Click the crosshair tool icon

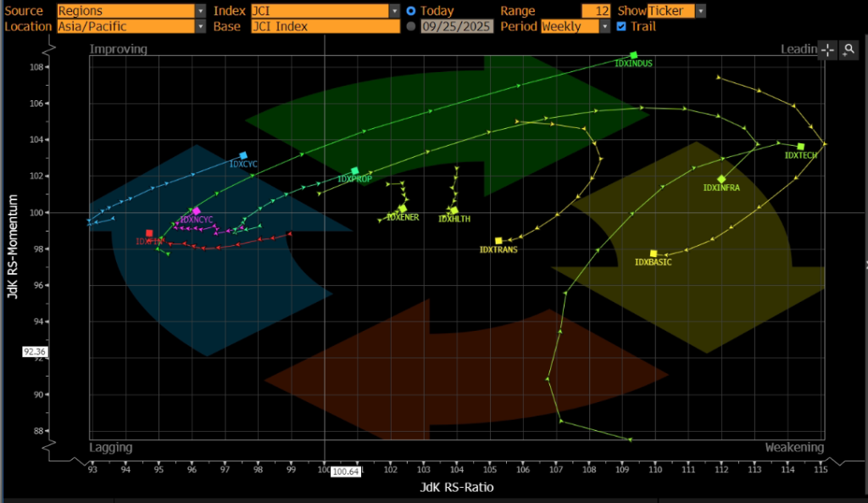tap(827, 50)
